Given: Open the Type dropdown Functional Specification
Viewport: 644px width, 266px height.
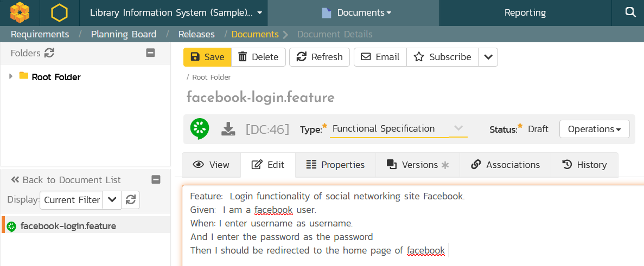Looking at the screenshot, I should pos(398,129).
